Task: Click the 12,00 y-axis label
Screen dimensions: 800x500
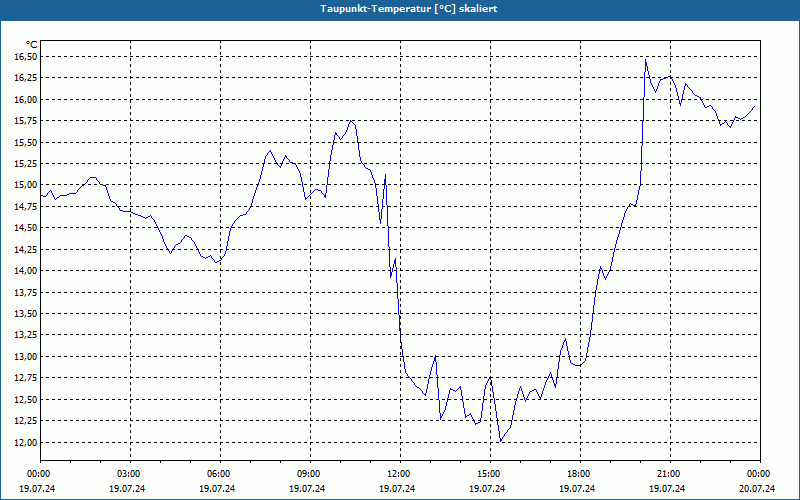Action: [x=26, y=442]
